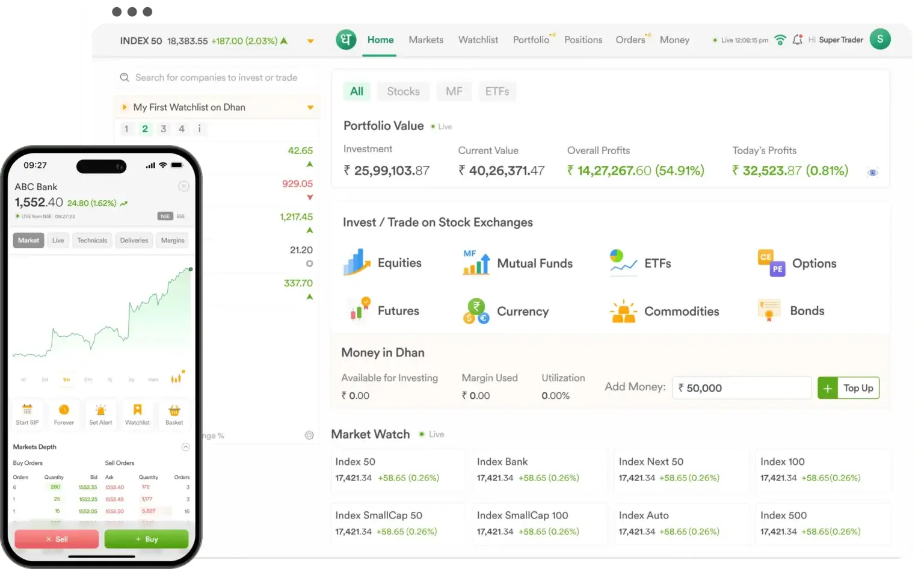924x569 pixels.
Task: Select the 1m chart timeframe on phone
Action: pyautogui.click(x=66, y=380)
